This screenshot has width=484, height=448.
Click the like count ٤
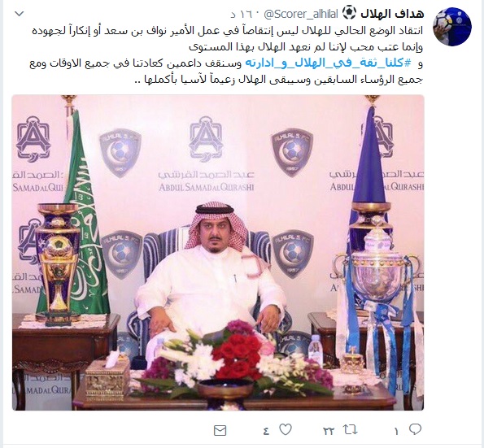pyautogui.click(x=266, y=431)
